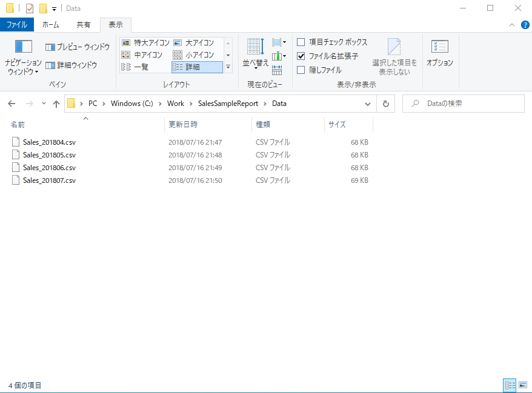Select file Sales_201805.csv
The image size is (532, 393).
pos(49,155)
